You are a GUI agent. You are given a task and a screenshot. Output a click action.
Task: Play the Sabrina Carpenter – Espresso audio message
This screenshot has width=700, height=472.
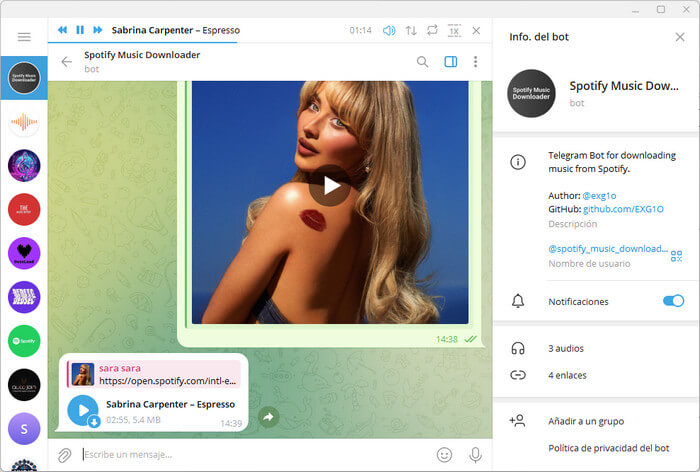click(x=83, y=410)
